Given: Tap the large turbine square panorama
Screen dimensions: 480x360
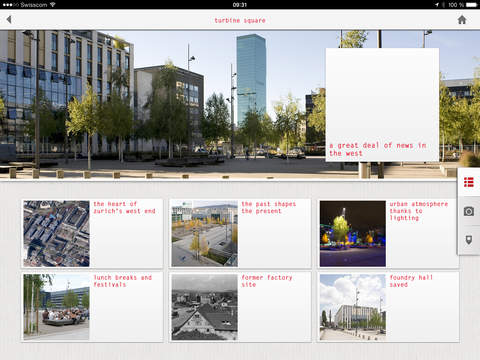Looking at the screenshot, I should [163, 105].
